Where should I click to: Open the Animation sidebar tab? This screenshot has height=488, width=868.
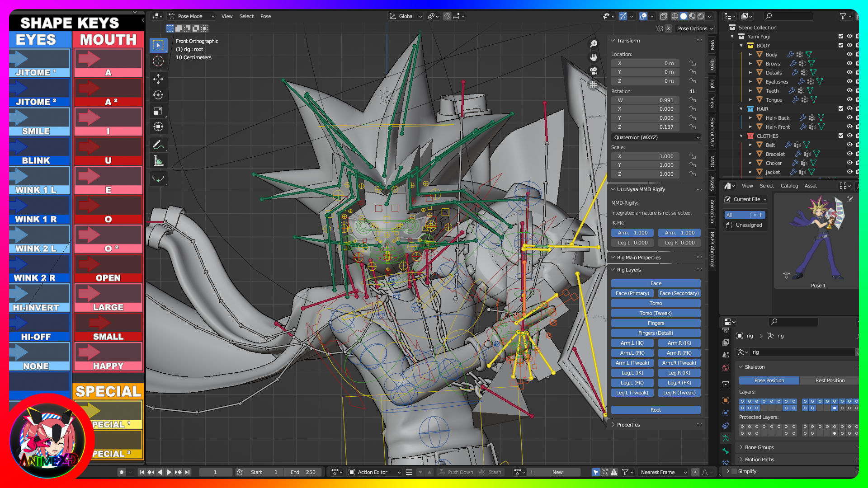pos(712,211)
